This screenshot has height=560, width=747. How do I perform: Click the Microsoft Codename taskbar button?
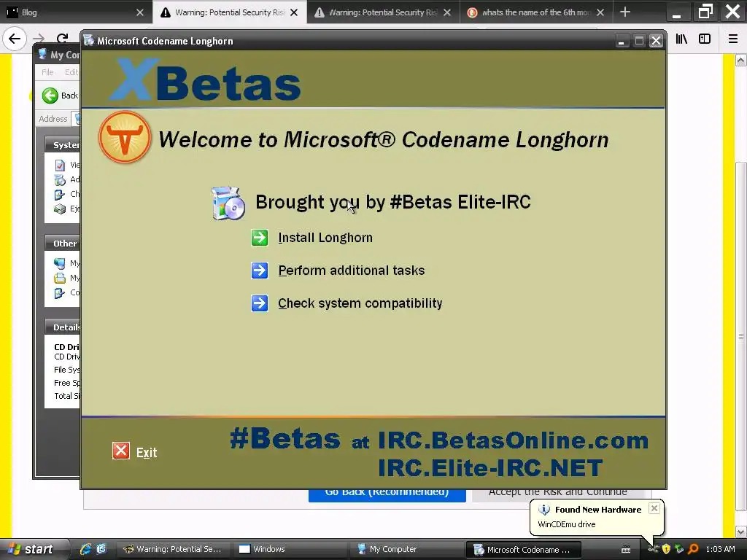pos(523,549)
